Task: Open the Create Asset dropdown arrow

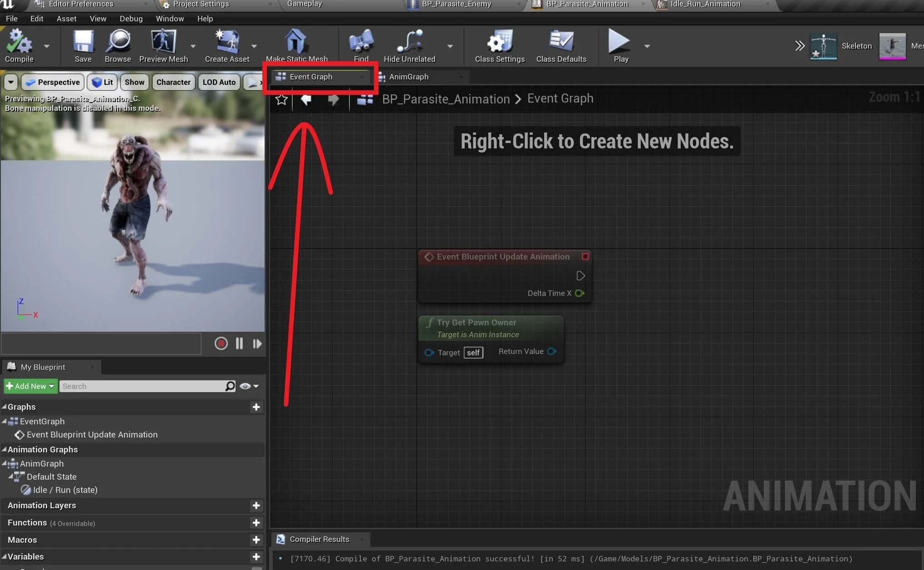Action: [254, 46]
